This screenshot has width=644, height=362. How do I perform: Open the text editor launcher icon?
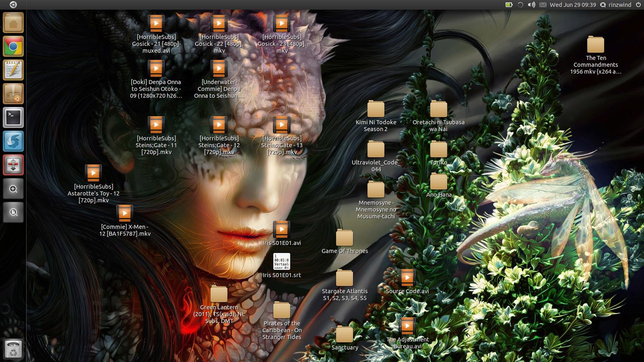[x=13, y=70]
